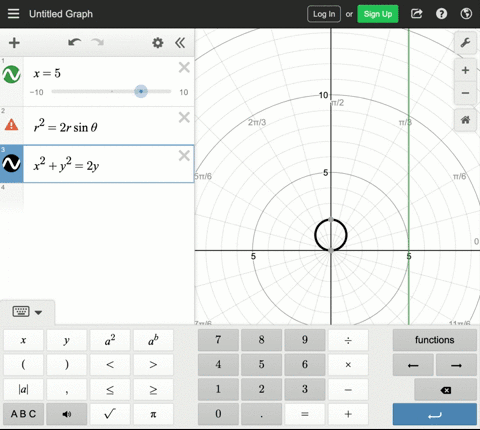Open the functions menu
Image resolution: width=480 pixels, height=430 pixels.
click(x=435, y=340)
